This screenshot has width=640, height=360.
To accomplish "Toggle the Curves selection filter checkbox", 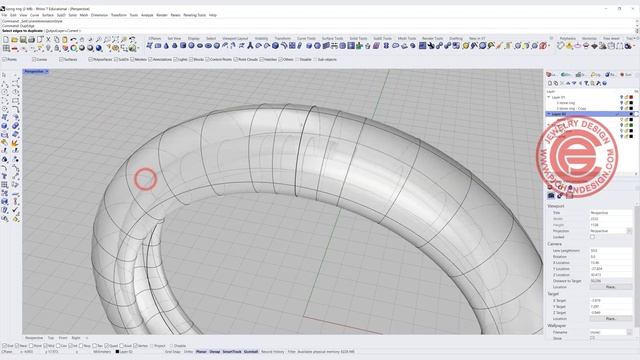I will 34,60.
